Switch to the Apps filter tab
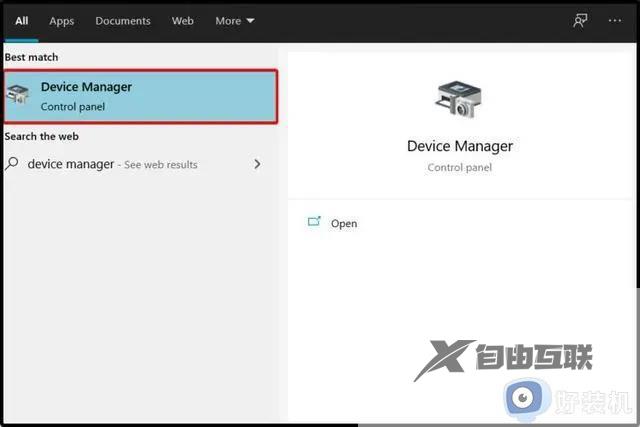 pos(62,21)
